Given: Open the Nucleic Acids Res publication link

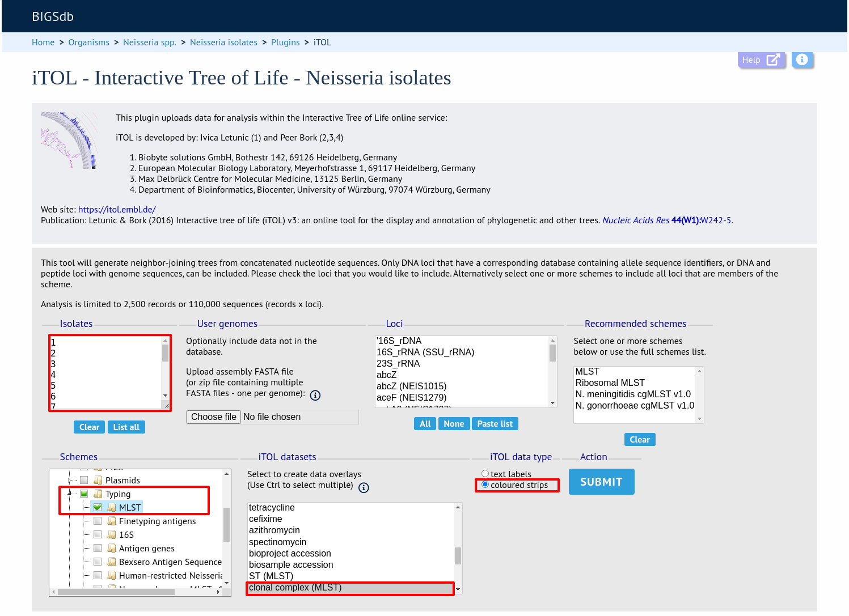Looking at the screenshot, I should coord(667,220).
